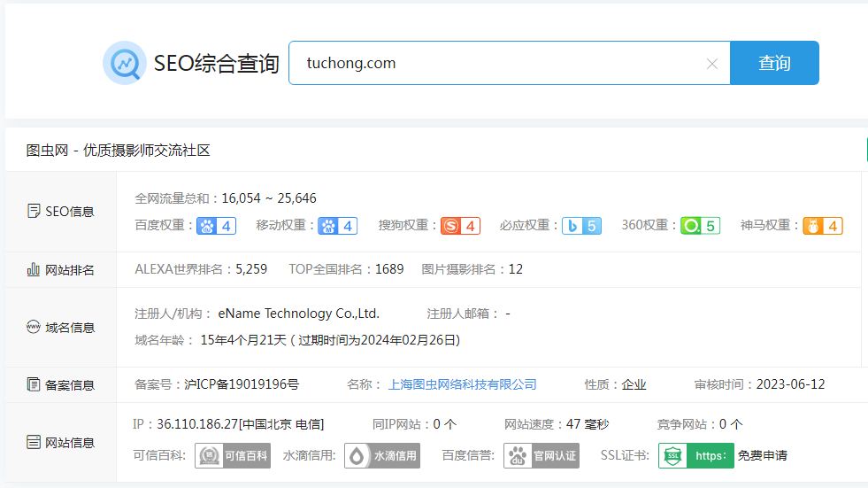This screenshot has height=488, width=868.
Task: Select the 网站信息 list icon
Action: click(x=34, y=442)
